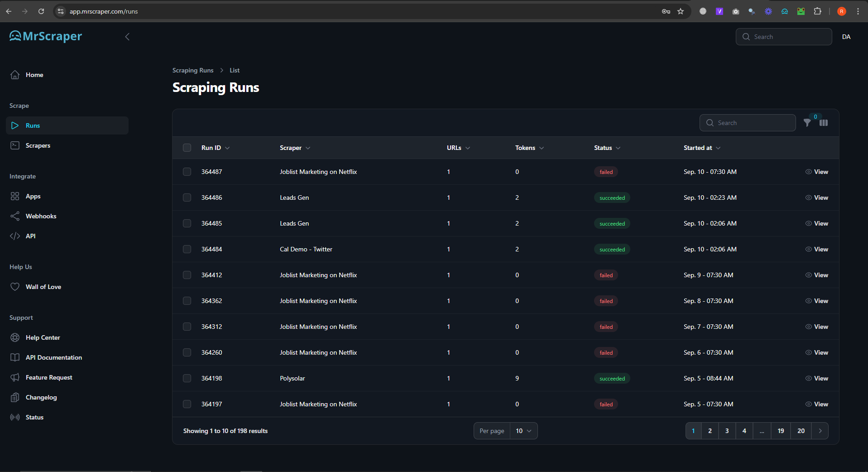
Task: Open the table filter funnel icon
Action: pyautogui.click(x=807, y=123)
